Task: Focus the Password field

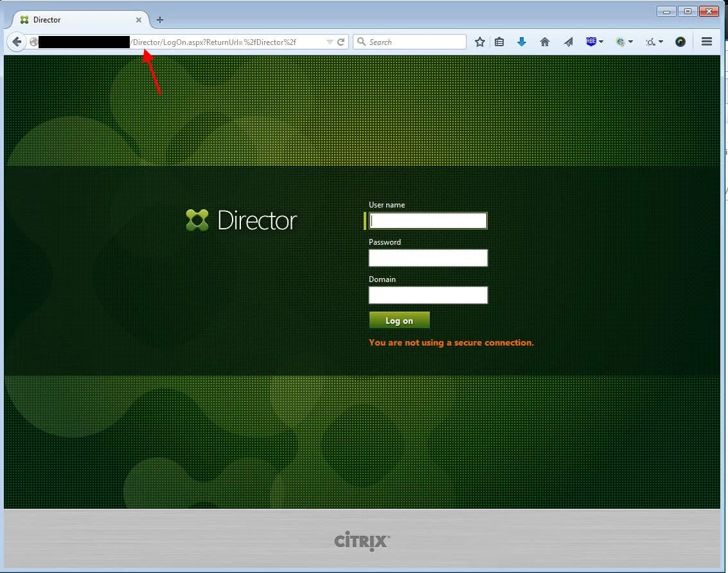Action: click(427, 258)
